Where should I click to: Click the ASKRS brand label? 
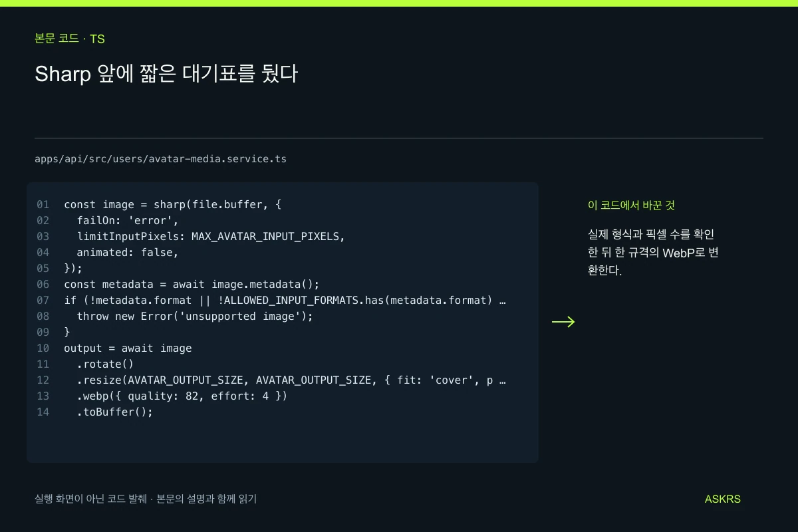click(723, 499)
